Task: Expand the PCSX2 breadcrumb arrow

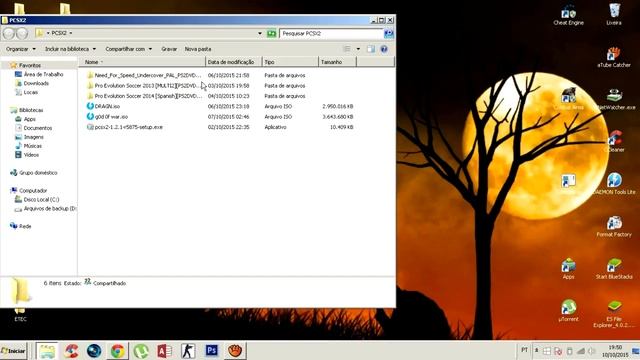Action: pos(71,33)
